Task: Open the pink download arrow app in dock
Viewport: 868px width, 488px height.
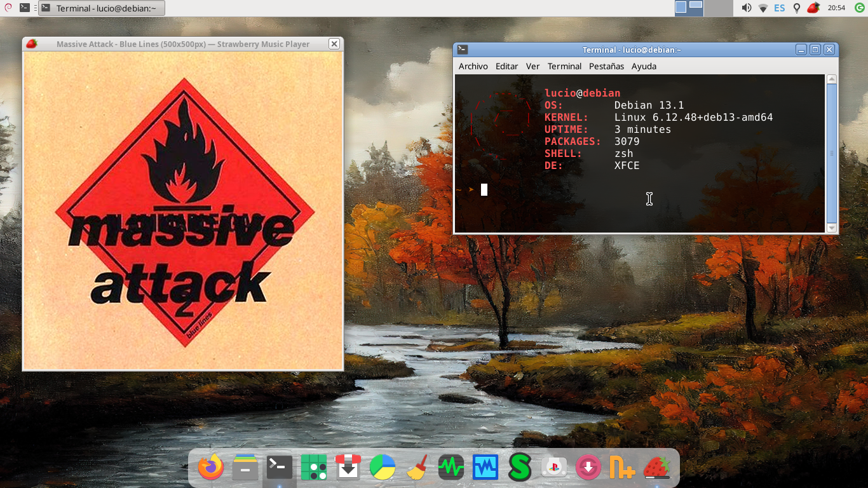Action: coord(588,468)
